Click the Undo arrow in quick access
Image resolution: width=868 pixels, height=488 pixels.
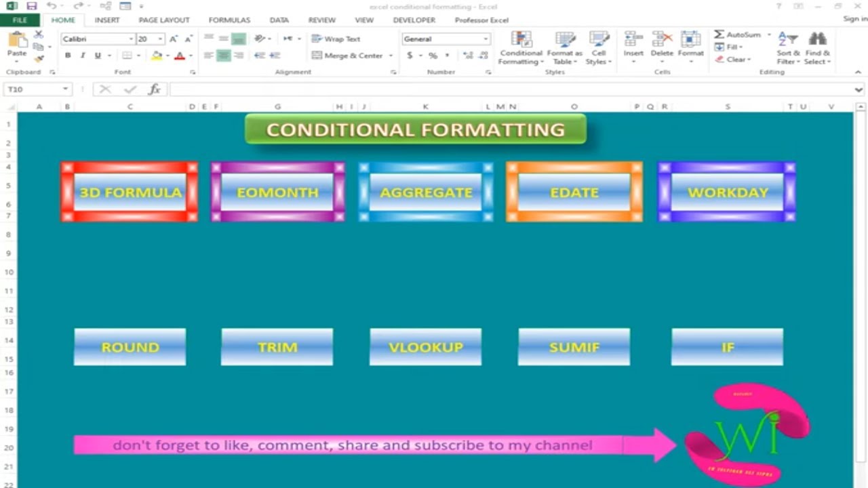(x=52, y=6)
